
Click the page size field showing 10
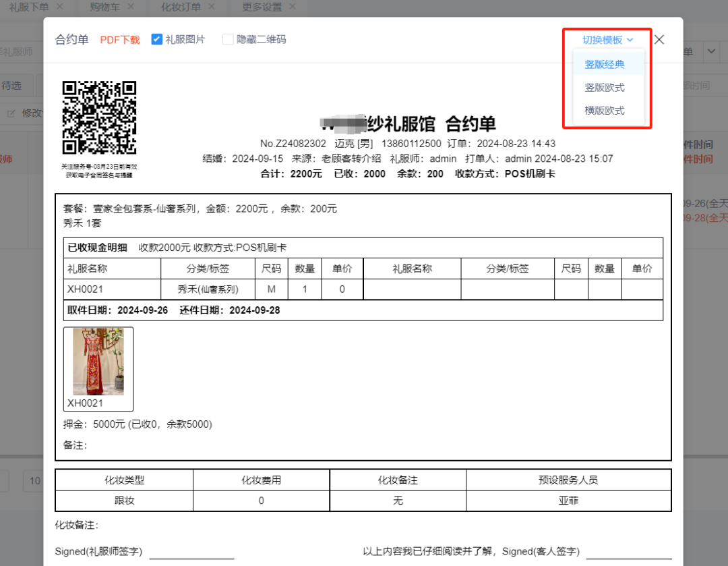coord(34,481)
